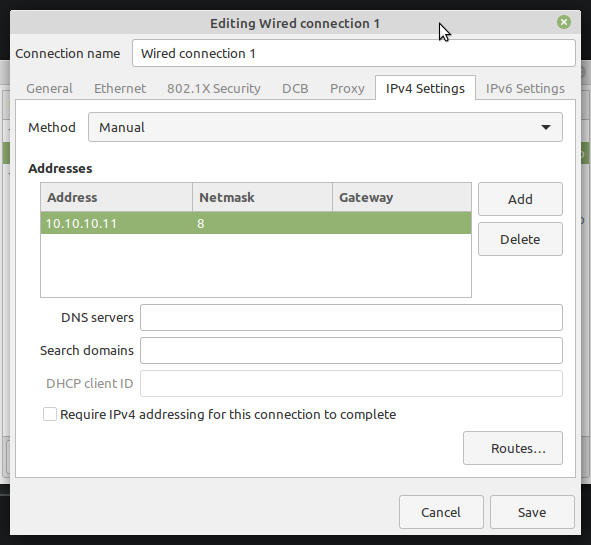Open the Proxy tab

[347, 89]
